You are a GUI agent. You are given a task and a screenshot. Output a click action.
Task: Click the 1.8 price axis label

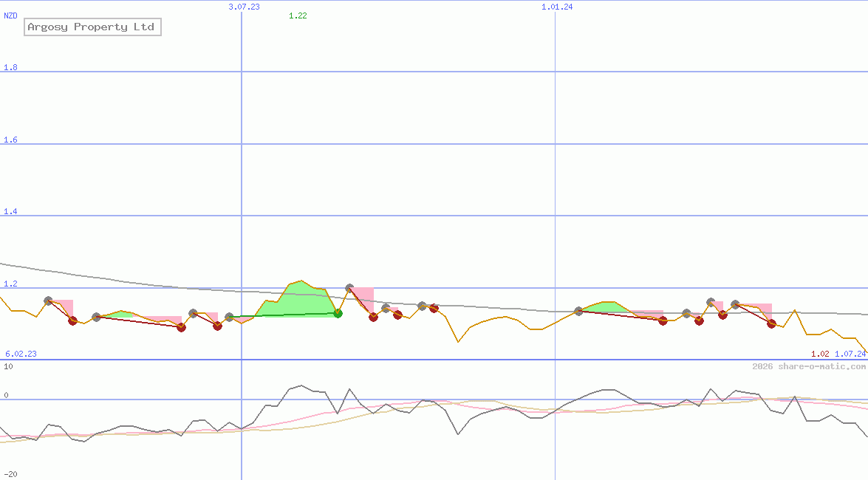[10, 68]
